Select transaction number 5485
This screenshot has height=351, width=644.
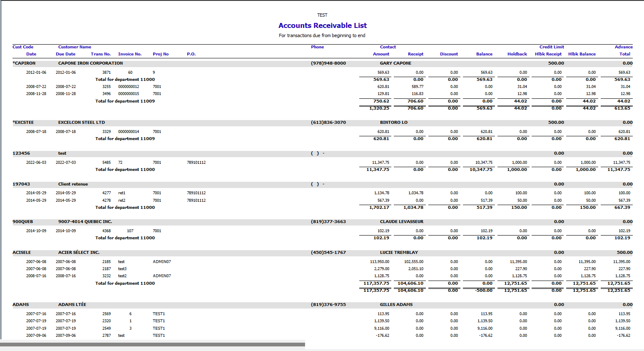(x=107, y=163)
